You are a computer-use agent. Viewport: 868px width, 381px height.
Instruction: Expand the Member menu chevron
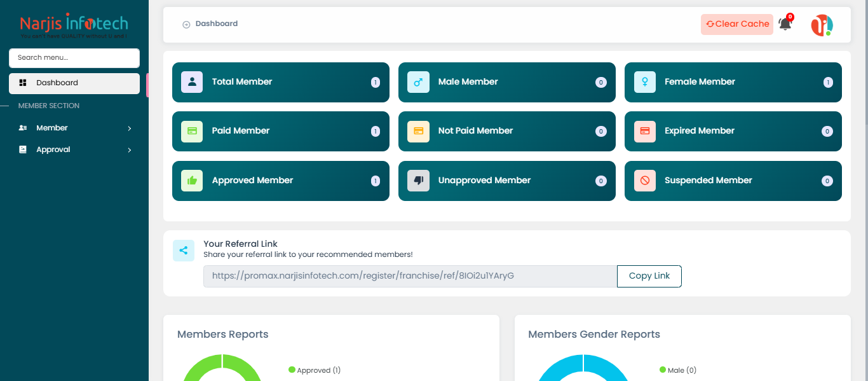pos(130,128)
